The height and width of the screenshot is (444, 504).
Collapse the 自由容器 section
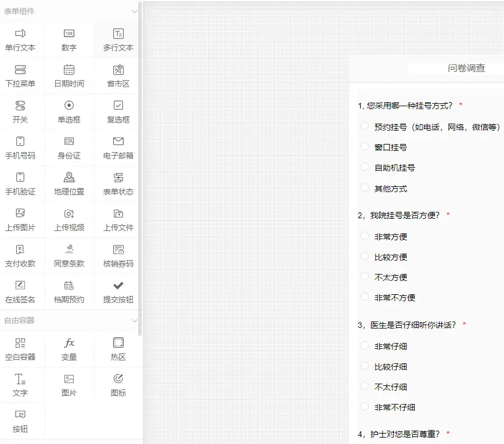point(134,320)
